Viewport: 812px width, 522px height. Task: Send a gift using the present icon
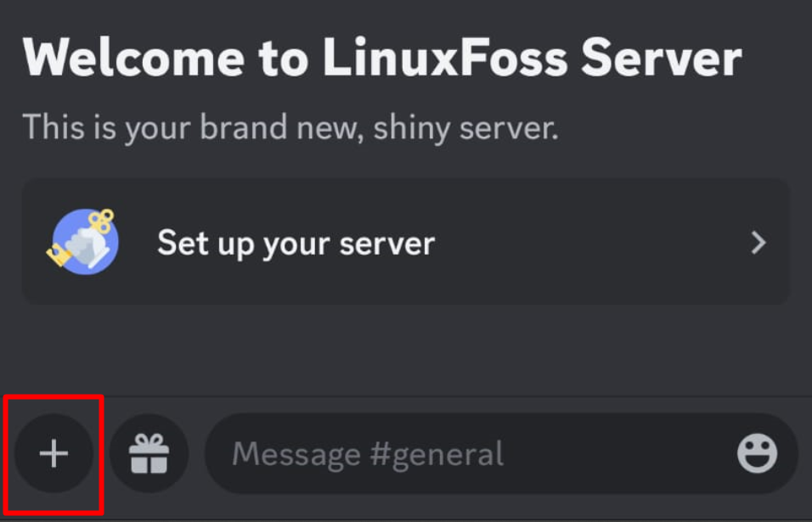coord(149,453)
